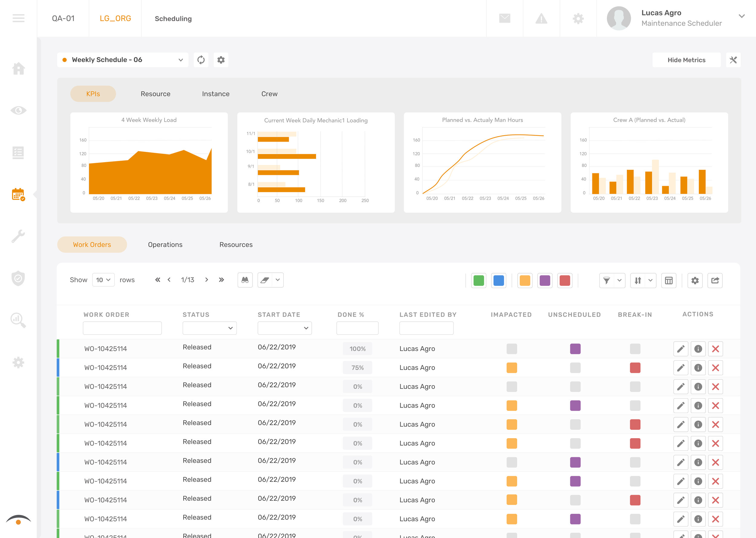Switch to the Operations tab
This screenshot has height=538, width=756.
point(165,244)
